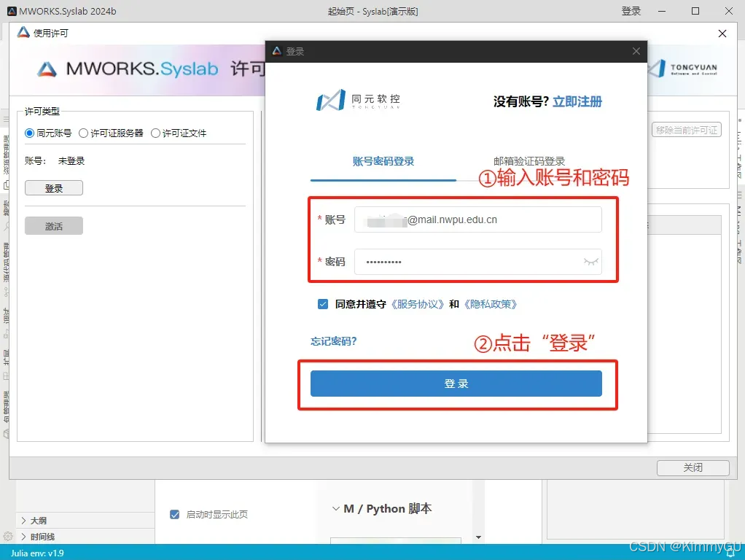The image size is (745, 560).
Task: Click Julia env: v1.9 in status bar
Action: (x=37, y=553)
